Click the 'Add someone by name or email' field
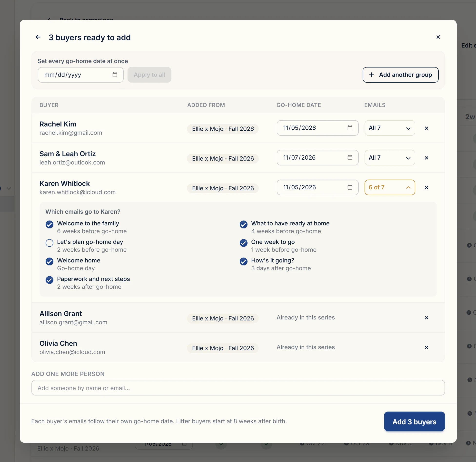 coord(238,388)
